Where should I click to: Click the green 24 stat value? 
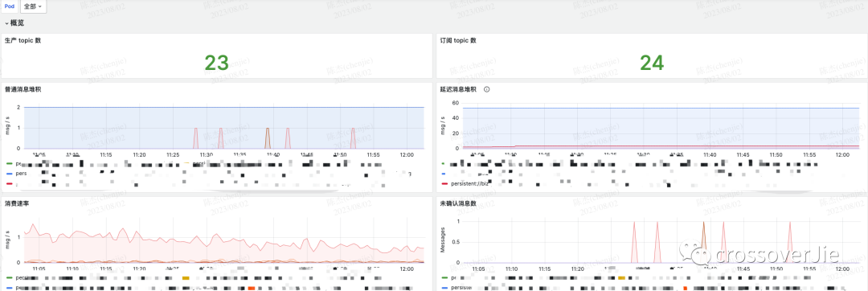(x=652, y=63)
